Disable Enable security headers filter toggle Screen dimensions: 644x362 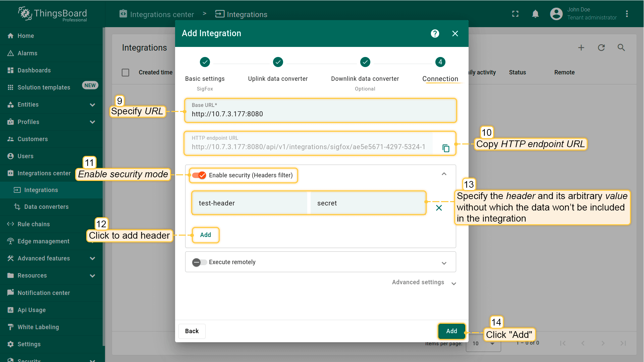tap(199, 175)
